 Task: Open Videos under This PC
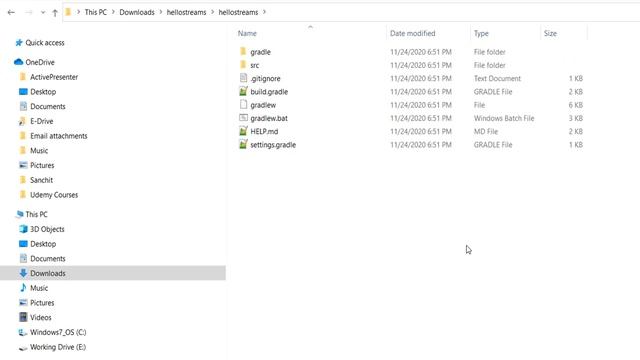(41, 317)
